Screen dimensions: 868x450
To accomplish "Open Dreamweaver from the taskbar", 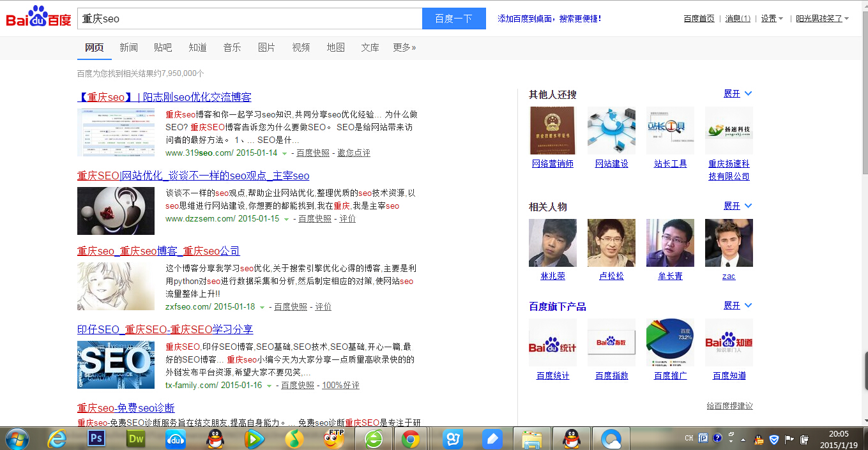I will (136, 439).
